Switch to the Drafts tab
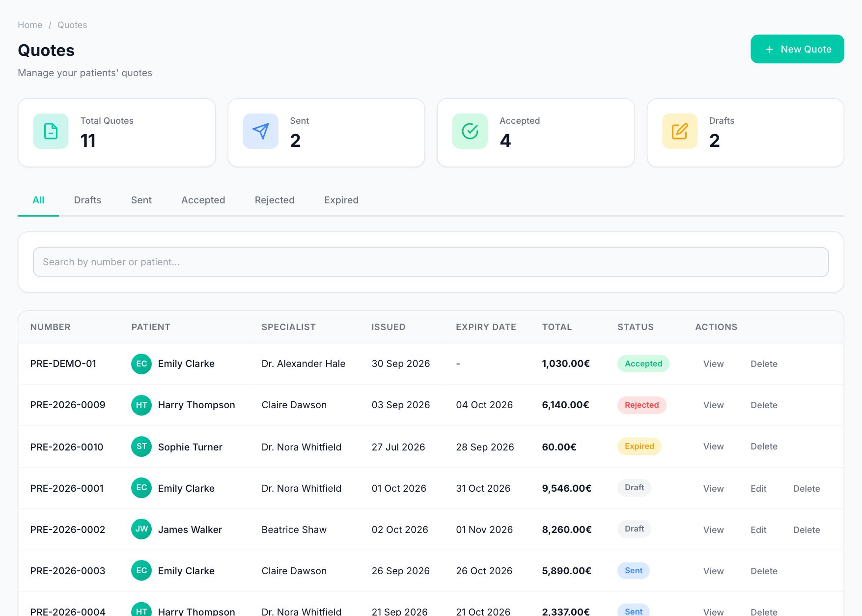 (87, 200)
